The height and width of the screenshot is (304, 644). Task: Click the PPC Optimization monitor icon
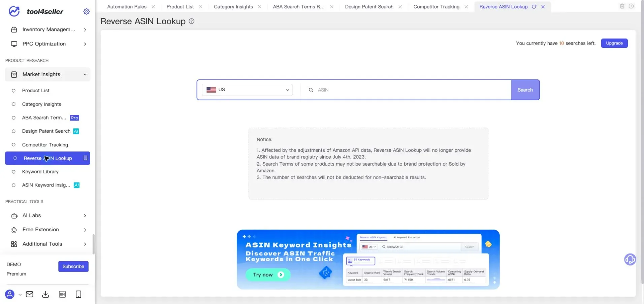[x=14, y=44]
